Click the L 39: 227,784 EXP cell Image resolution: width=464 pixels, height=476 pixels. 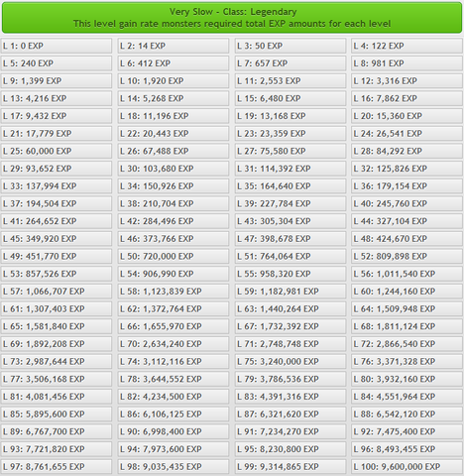pyautogui.click(x=290, y=203)
